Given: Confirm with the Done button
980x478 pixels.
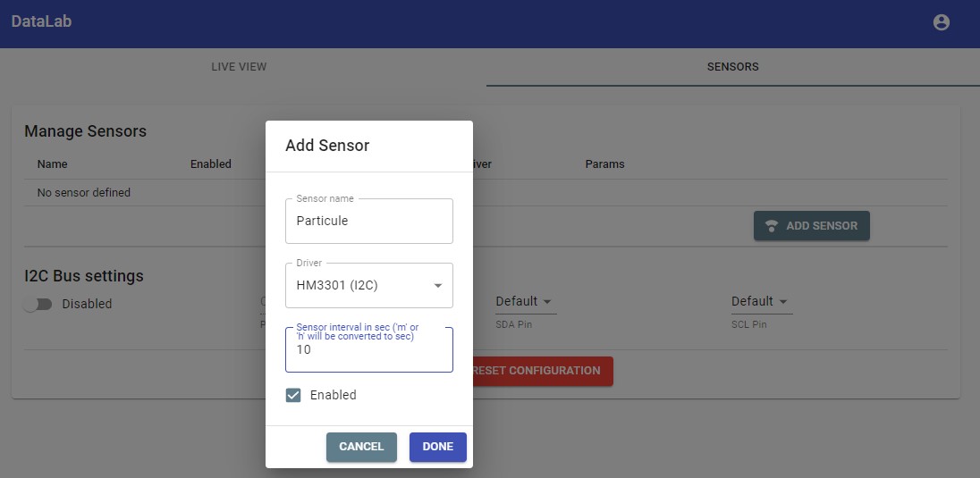Looking at the screenshot, I should click(x=437, y=447).
